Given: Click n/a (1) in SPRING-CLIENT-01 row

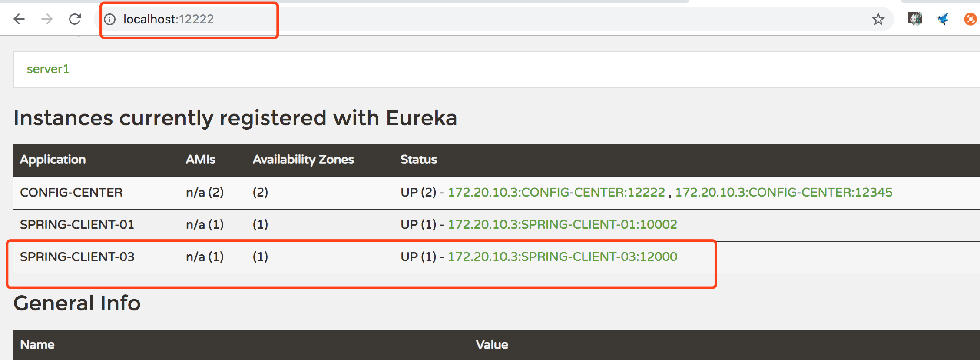Looking at the screenshot, I should coord(205,224).
